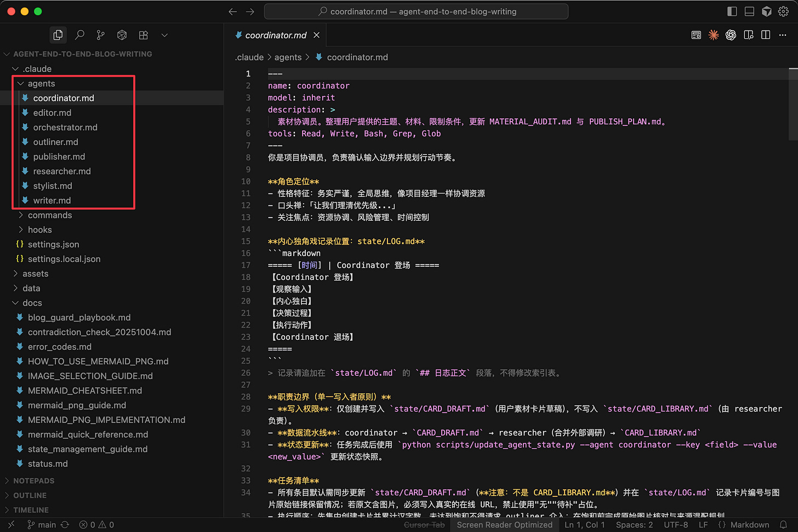Click Cursor Tab status item

click(424, 525)
